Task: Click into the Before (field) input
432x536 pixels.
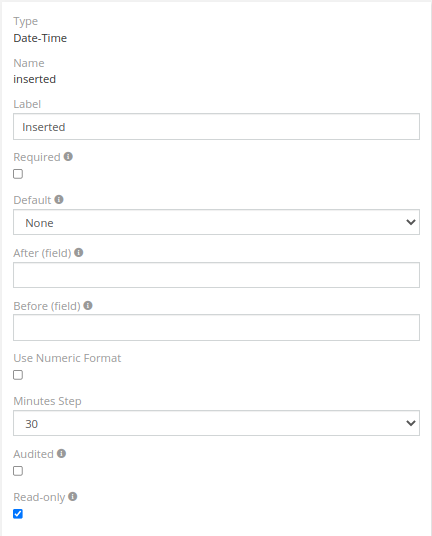Action: click(216, 327)
